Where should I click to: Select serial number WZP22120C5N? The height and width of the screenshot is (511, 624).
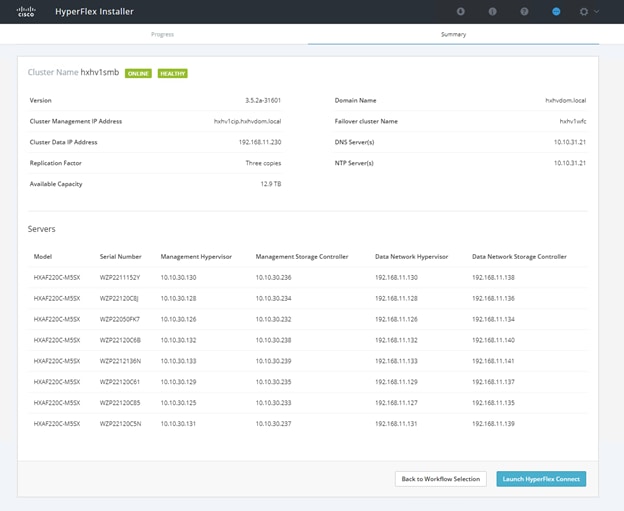coord(120,424)
